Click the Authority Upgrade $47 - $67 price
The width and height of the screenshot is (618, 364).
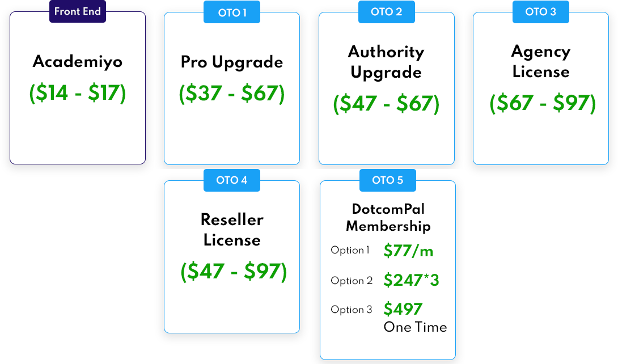(386, 104)
